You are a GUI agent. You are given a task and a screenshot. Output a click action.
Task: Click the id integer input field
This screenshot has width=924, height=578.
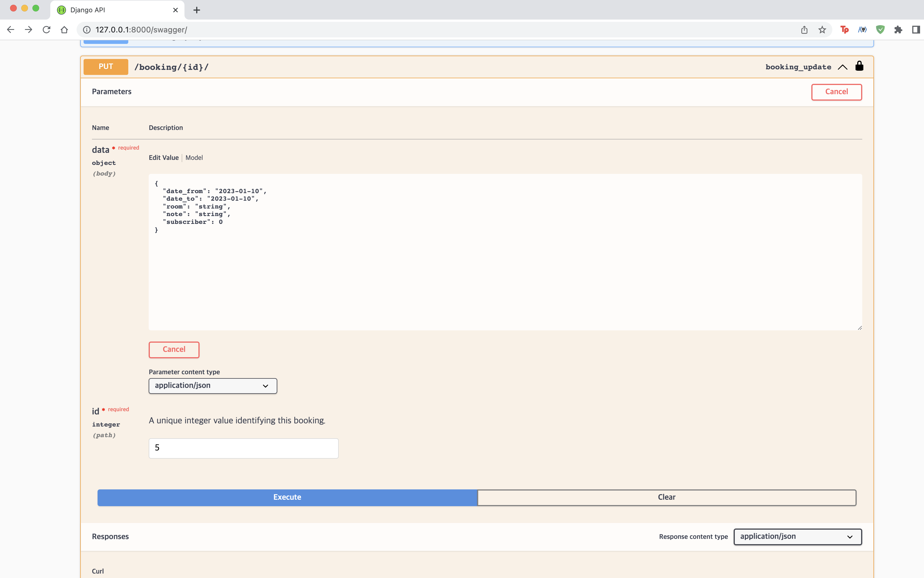[x=243, y=448]
